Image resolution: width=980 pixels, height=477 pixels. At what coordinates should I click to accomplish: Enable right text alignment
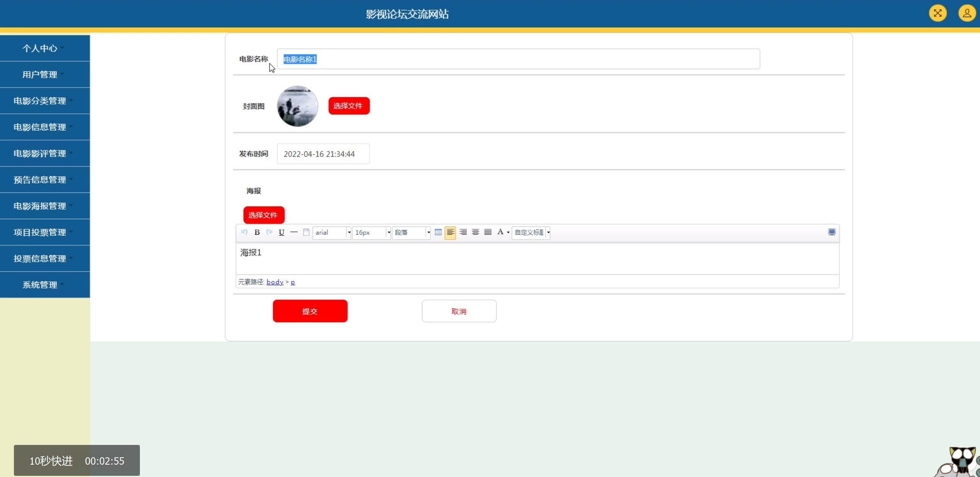pyautogui.click(x=463, y=232)
